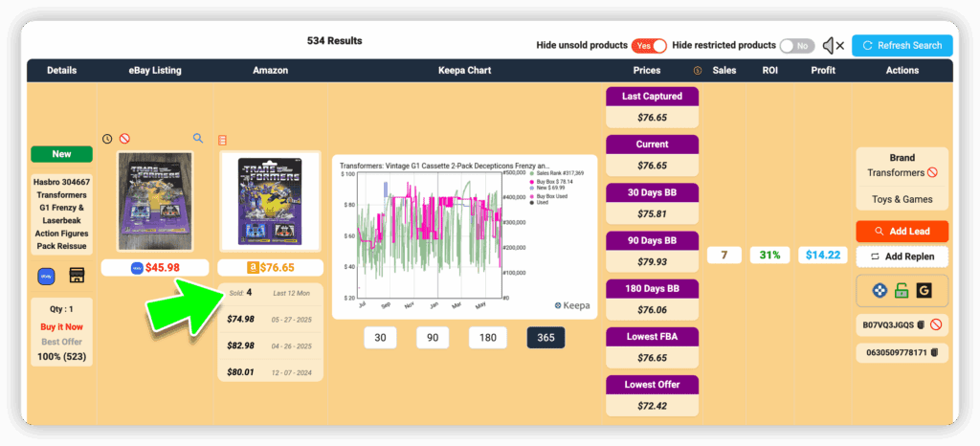Viewport: 980px width, 446px height.
Task: Click the Profit column header
Action: click(823, 71)
